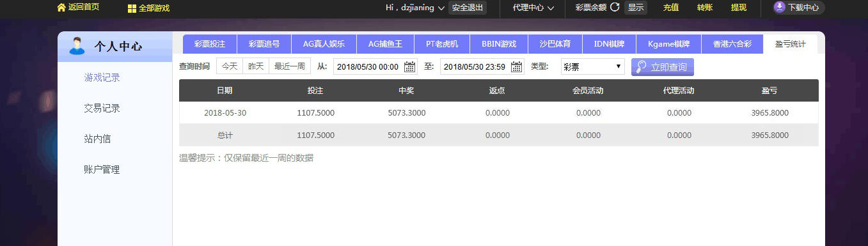Select the 今天 time filter

tap(230, 66)
